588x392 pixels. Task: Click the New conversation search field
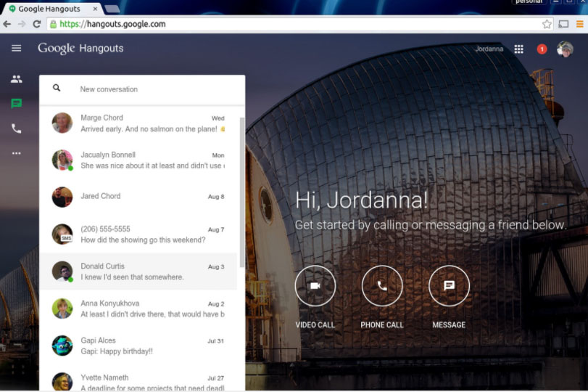coord(142,89)
